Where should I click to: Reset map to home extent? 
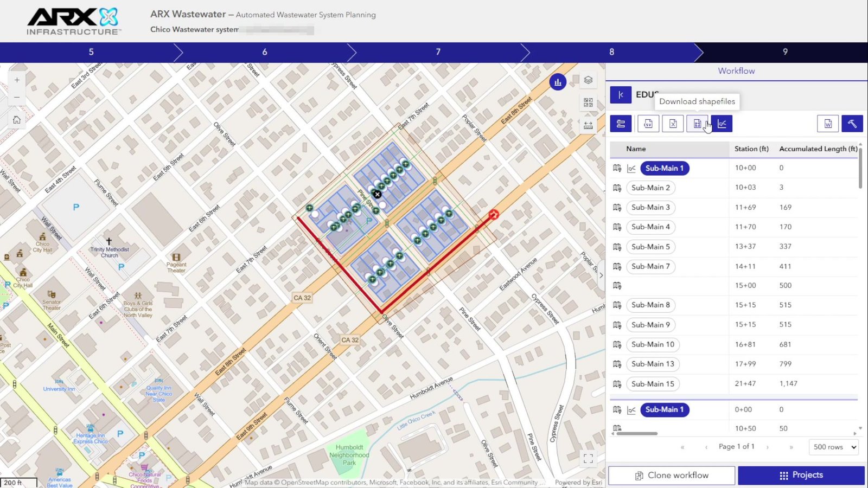click(17, 120)
